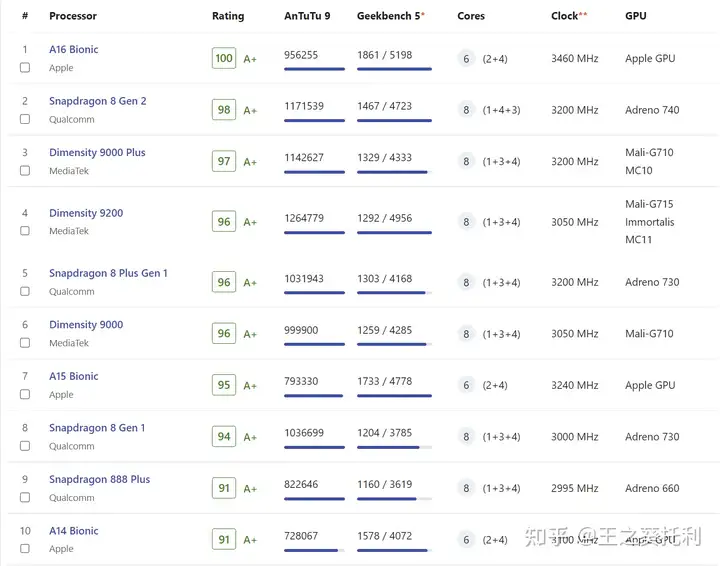Tick the Snapdragon 8 Gen 1 checkbox
This screenshot has height=566, width=720.
coord(25,446)
